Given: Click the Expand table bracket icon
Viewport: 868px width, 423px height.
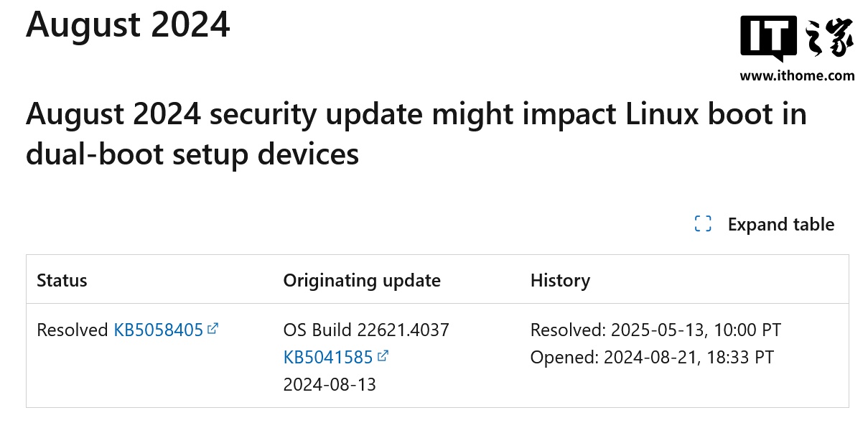Looking at the screenshot, I should (x=703, y=224).
